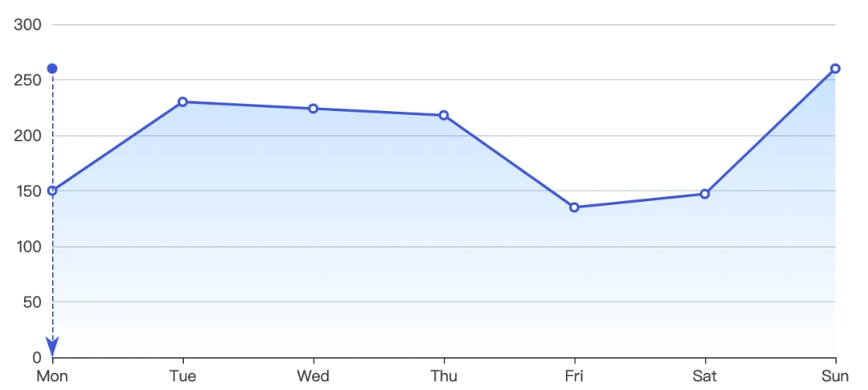This screenshot has height=390, width=868.
Task: Select the Tuesday data point marker
Action: pyautogui.click(x=182, y=102)
